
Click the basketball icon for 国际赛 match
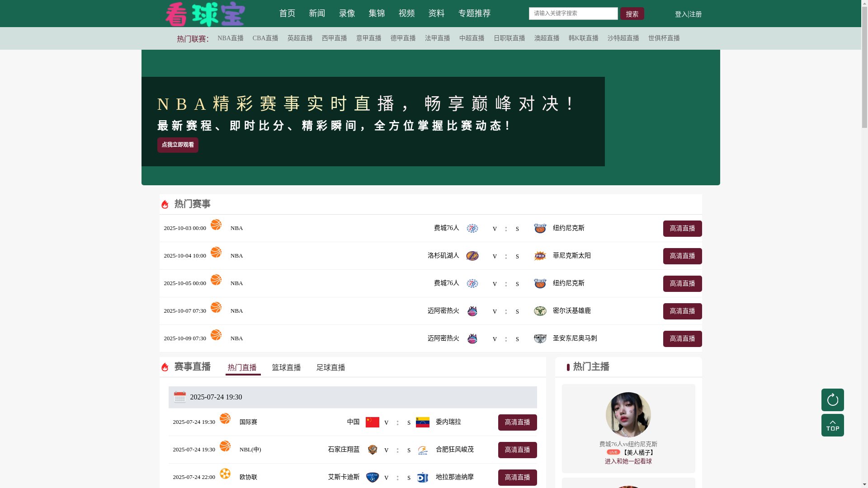[225, 418]
